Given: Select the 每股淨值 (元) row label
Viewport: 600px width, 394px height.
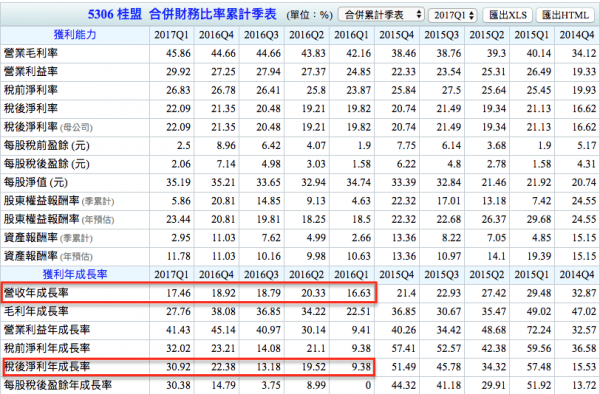Looking at the screenshot, I should [36, 182].
